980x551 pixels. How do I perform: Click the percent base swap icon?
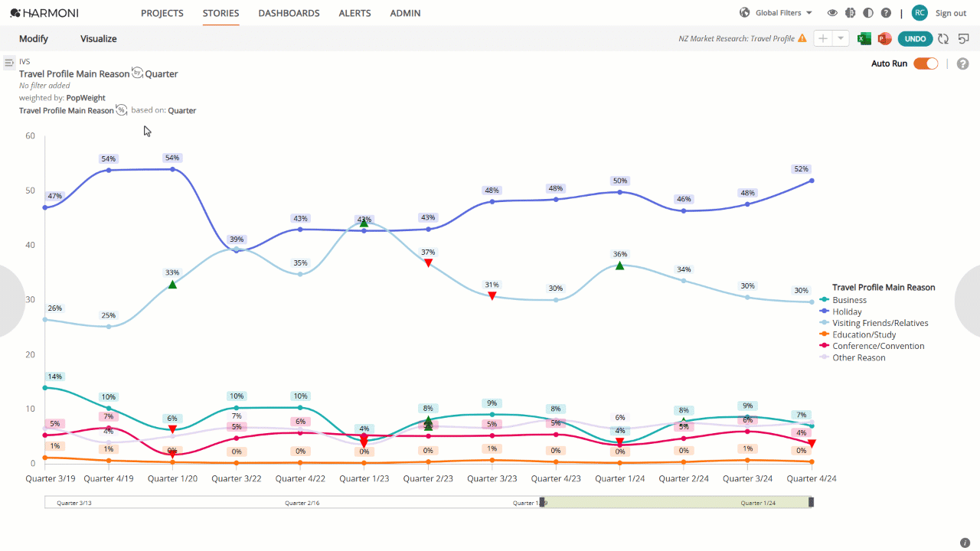click(x=122, y=110)
